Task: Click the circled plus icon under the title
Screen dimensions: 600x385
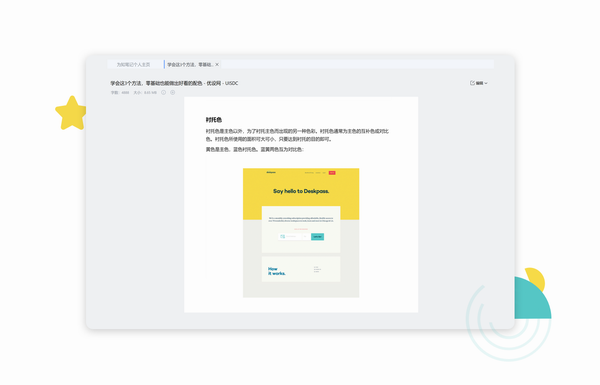Action: (x=173, y=92)
